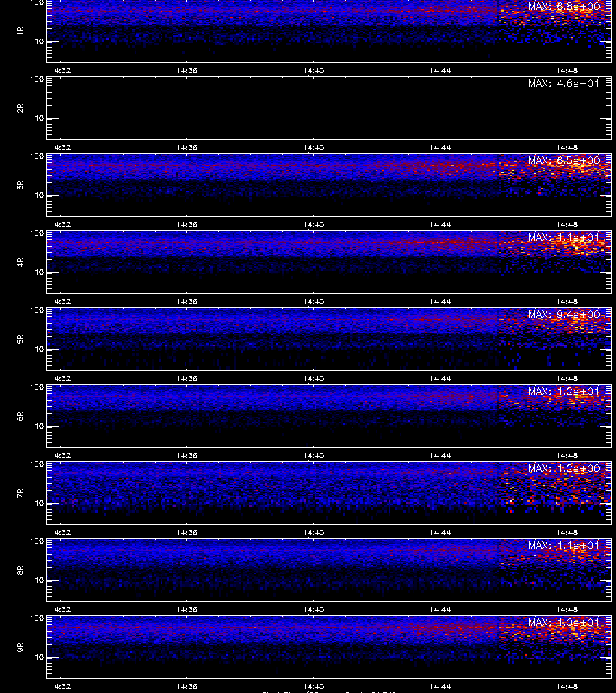Click the '10' y-axis label of panel 7R
Image resolution: width=616 pixels, height=693 pixels.
tap(39, 504)
